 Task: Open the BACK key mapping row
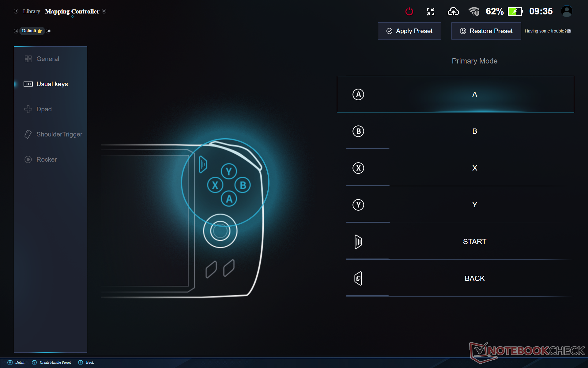(460, 278)
